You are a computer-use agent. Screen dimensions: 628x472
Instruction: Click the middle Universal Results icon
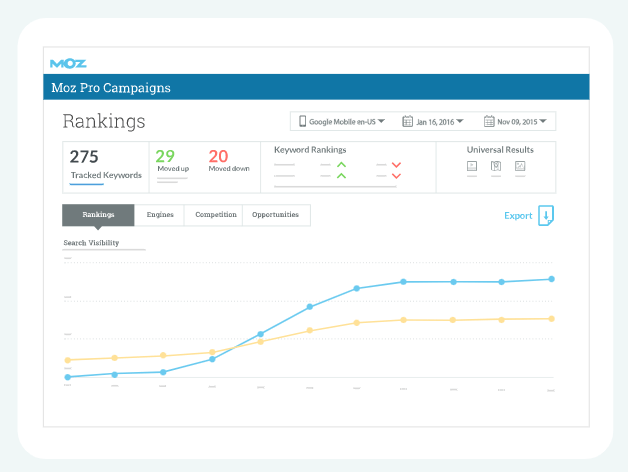[496, 166]
